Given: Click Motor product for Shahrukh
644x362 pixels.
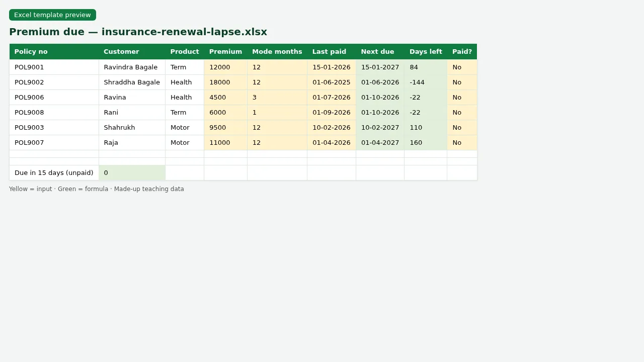Looking at the screenshot, I should coord(185,128).
